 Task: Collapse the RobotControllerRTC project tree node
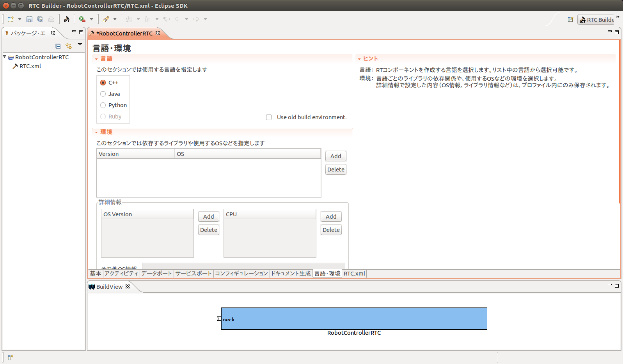5,57
